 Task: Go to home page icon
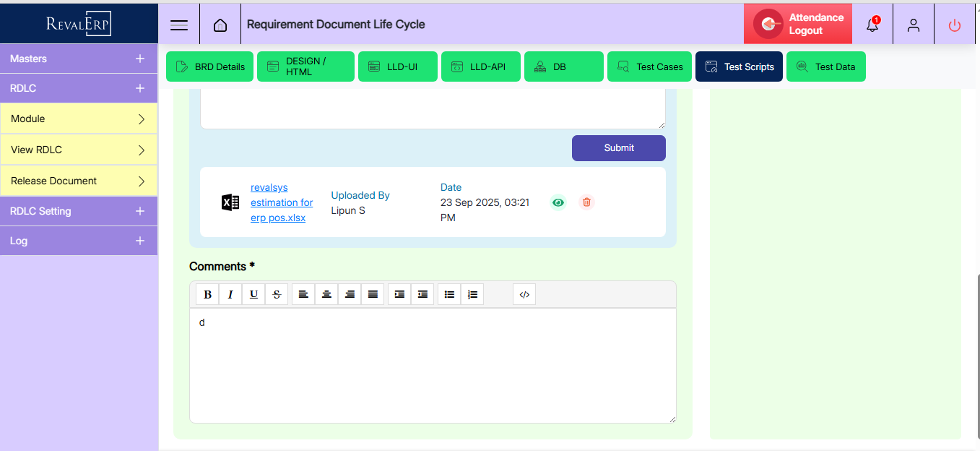[220, 25]
